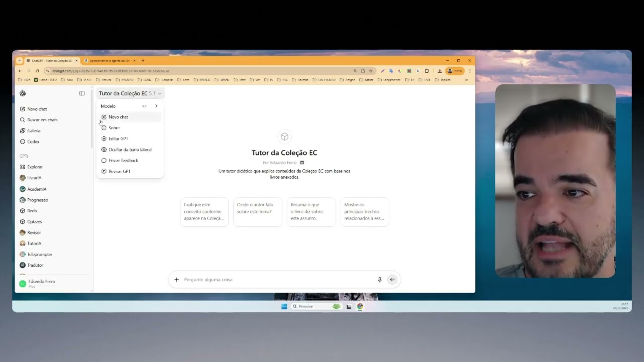Open the Lançamentos bookmarks folder
The height and width of the screenshot is (362, 644).
coord(389,80)
